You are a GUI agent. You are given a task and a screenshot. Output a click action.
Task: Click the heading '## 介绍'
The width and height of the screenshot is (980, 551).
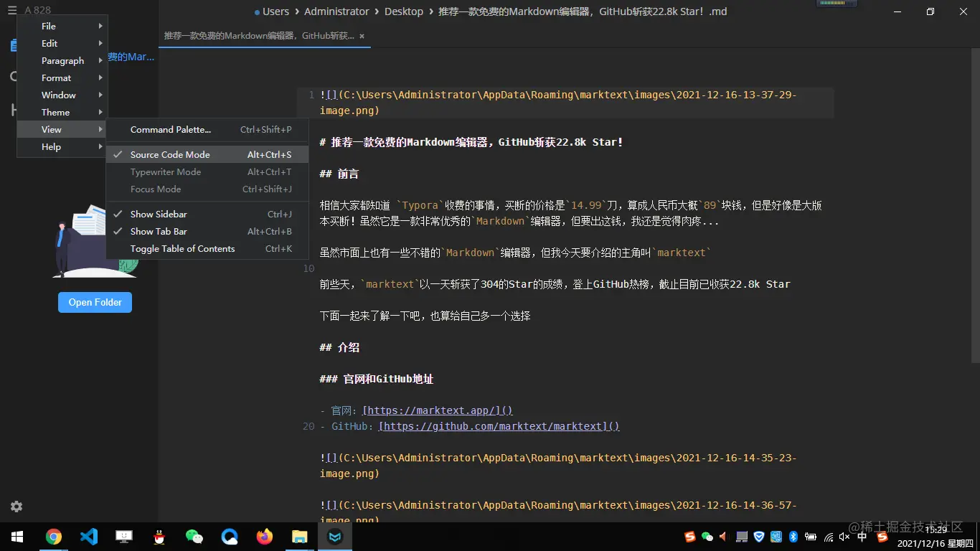point(339,347)
